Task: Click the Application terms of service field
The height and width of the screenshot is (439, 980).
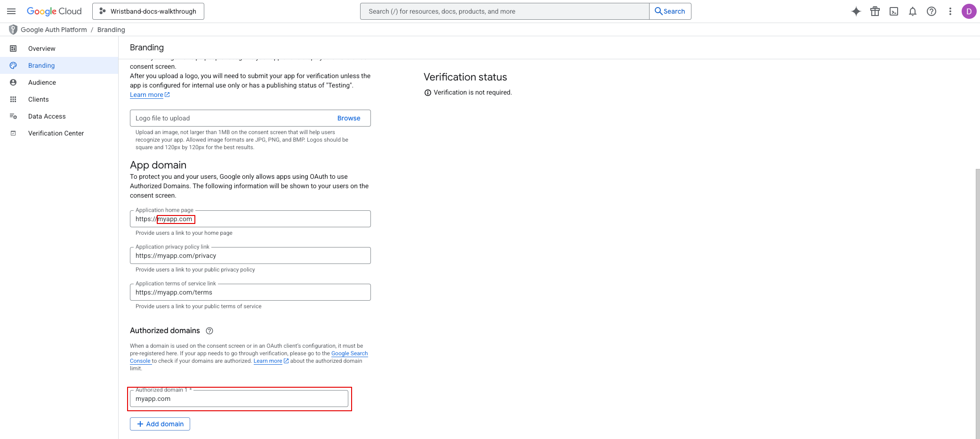Action: 250,292
